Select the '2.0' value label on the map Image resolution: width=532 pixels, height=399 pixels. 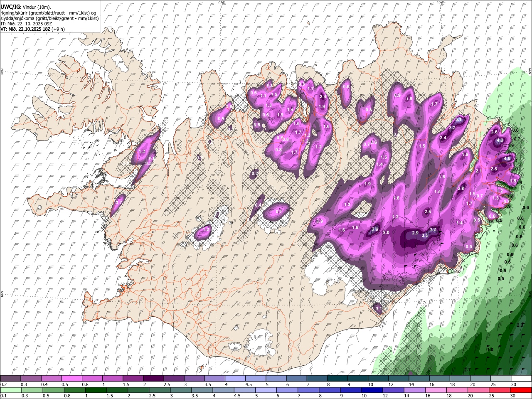pos(386,233)
